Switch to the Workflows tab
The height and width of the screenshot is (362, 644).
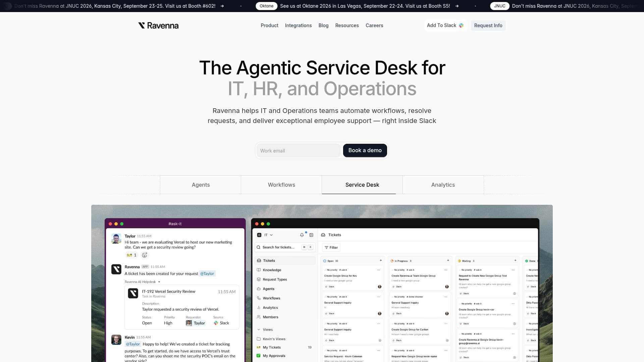click(x=281, y=185)
